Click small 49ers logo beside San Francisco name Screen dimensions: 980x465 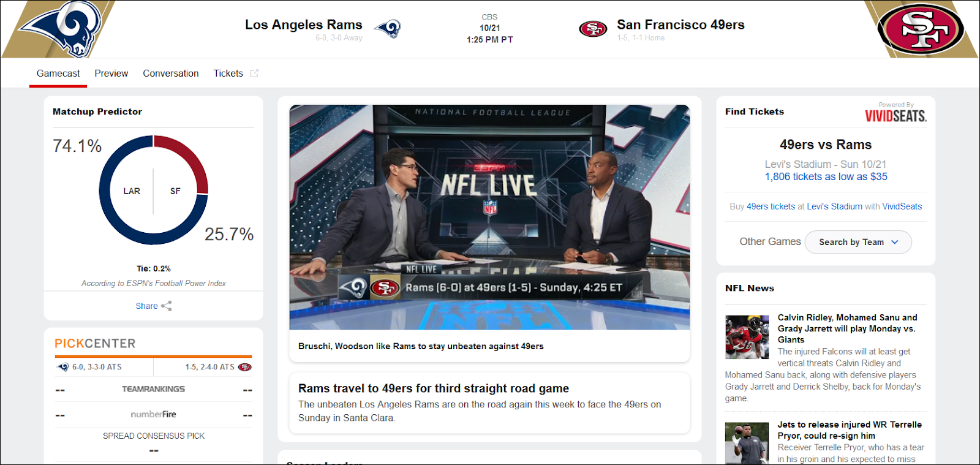(x=593, y=29)
